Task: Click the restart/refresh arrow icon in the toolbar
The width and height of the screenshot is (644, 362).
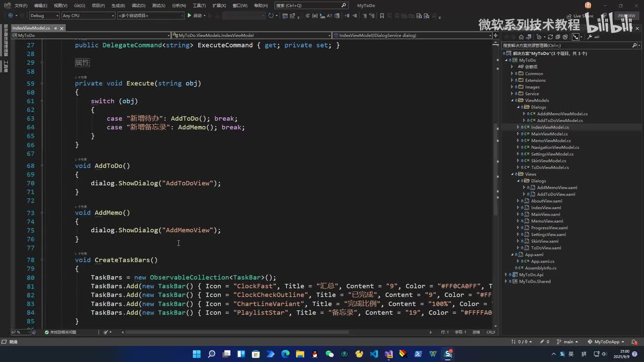Action: (271, 16)
